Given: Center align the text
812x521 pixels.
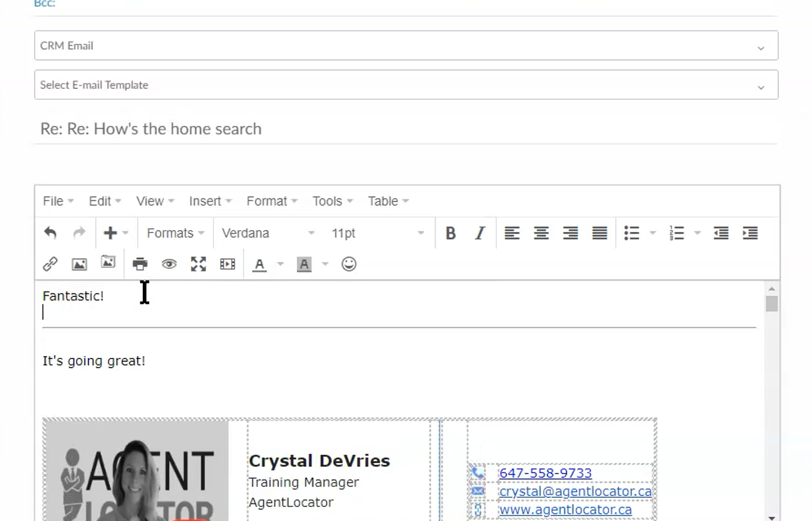Looking at the screenshot, I should click(x=541, y=233).
